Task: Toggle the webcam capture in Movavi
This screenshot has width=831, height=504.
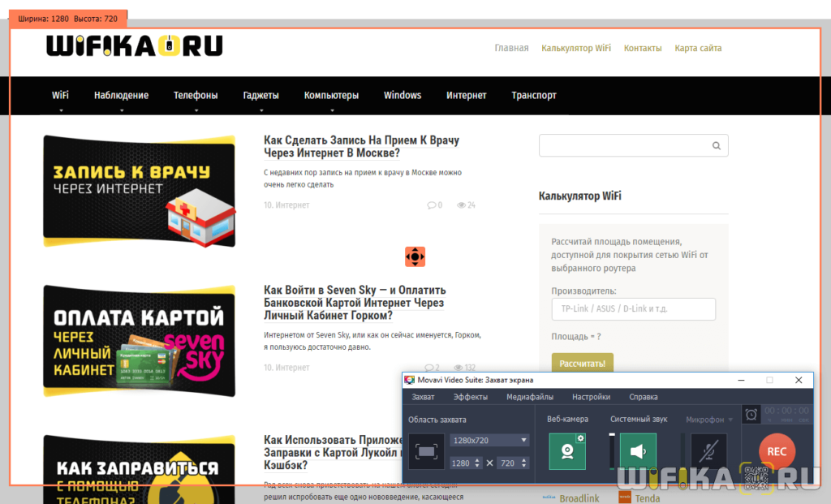Action: coord(567,451)
